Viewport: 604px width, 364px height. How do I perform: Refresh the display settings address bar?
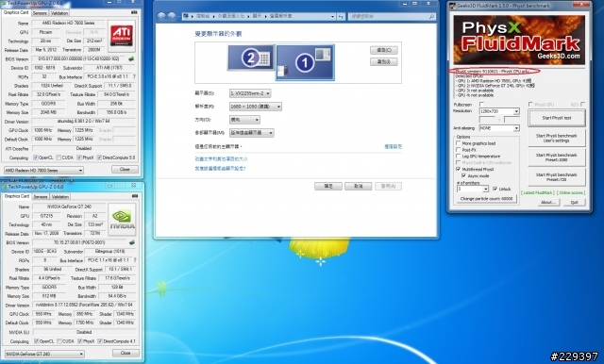(x=342, y=17)
